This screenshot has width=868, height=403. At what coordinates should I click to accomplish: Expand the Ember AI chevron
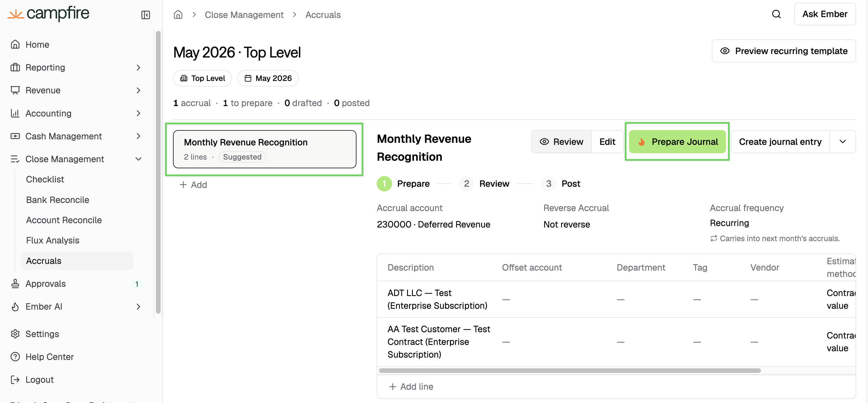138,306
